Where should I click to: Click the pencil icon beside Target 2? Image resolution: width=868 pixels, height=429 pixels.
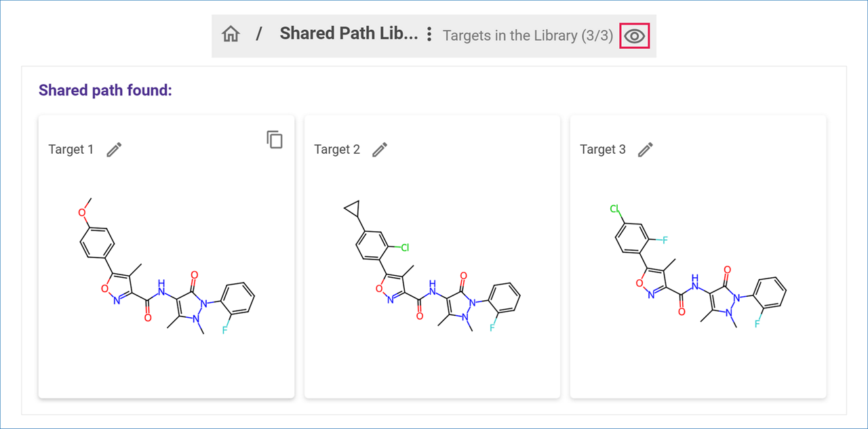point(380,150)
